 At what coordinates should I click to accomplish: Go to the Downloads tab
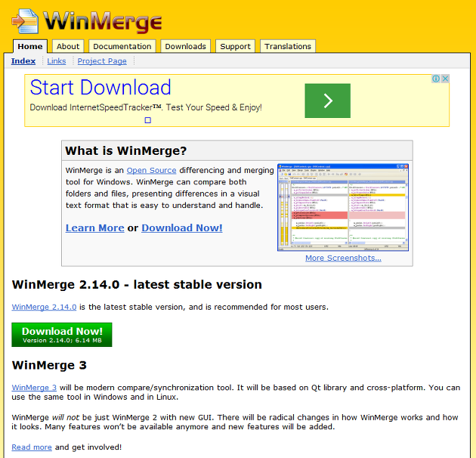coord(185,46)
